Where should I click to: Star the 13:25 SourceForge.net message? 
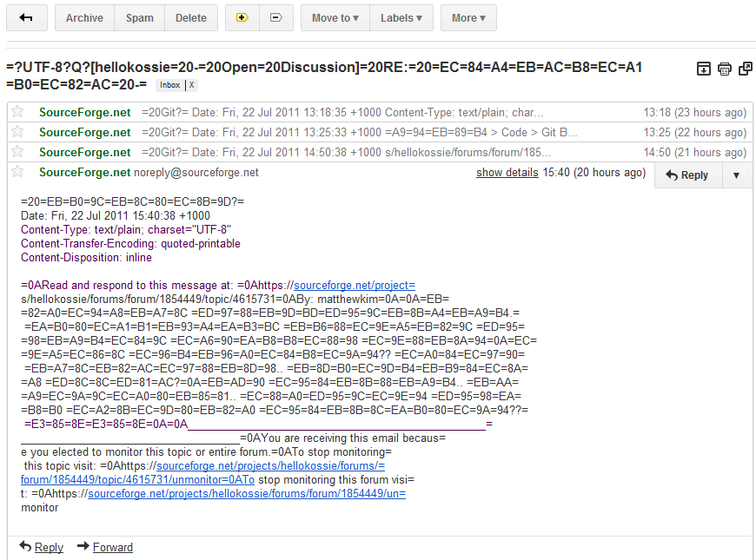coord(17,132)
